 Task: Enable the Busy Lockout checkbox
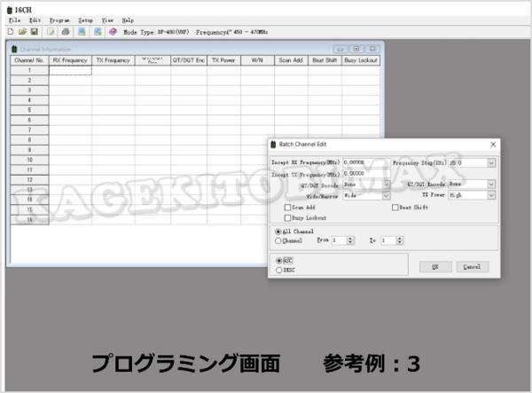tap(287, 218)
